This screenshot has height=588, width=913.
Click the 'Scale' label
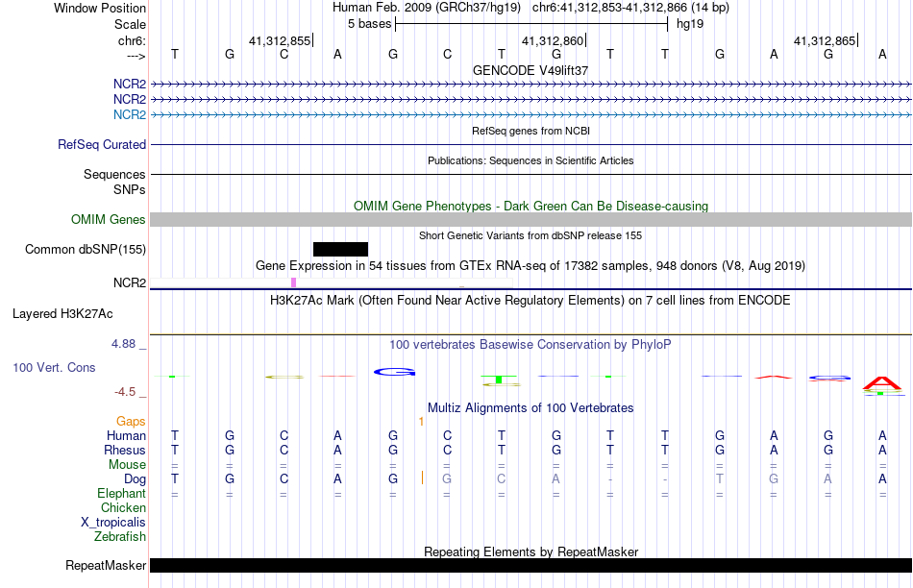click(x=130, y=24)
